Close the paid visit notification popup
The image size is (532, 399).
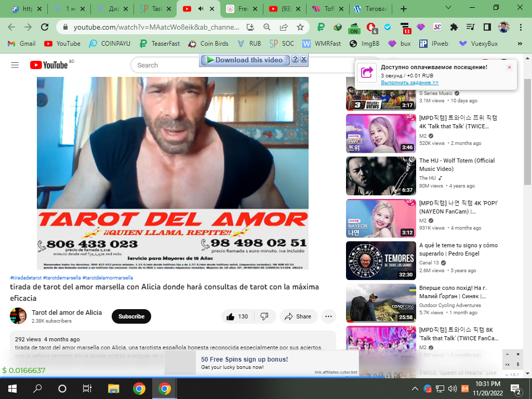509,67
